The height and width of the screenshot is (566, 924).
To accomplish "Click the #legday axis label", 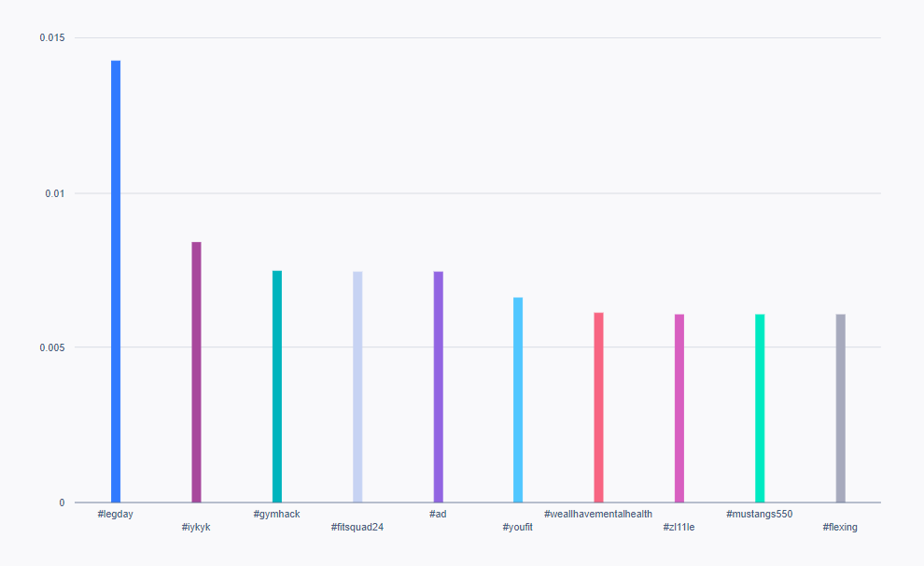I will click(x=116, y=514).
